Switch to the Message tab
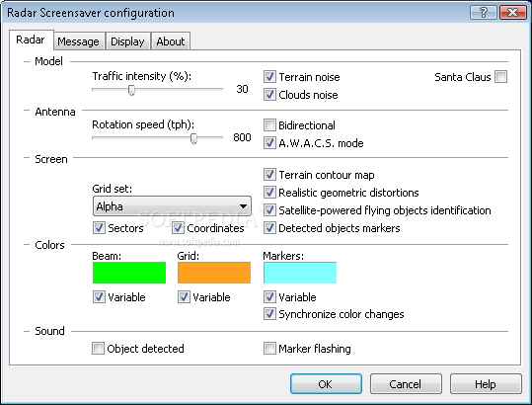 point(78,41)
